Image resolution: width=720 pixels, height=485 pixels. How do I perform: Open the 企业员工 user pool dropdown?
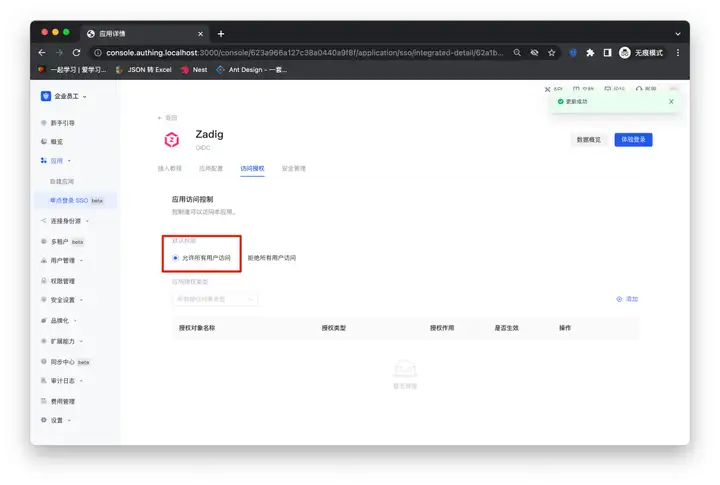click(63, 96)
